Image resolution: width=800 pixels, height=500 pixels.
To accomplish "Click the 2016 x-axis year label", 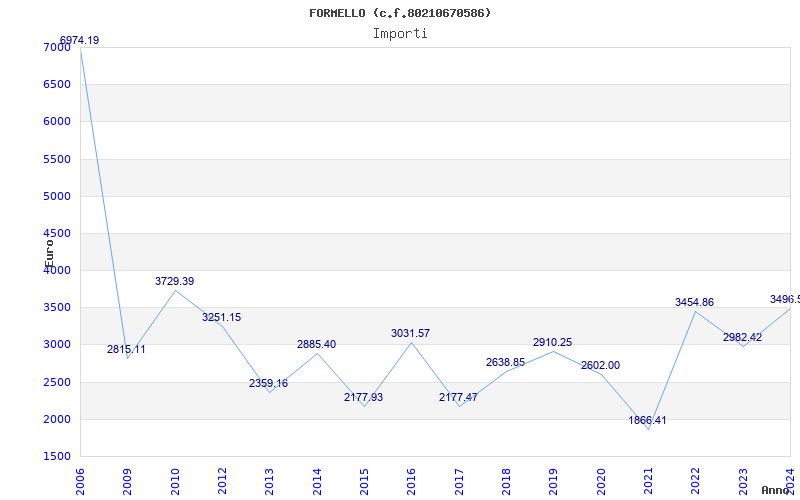I will [411, 482].
